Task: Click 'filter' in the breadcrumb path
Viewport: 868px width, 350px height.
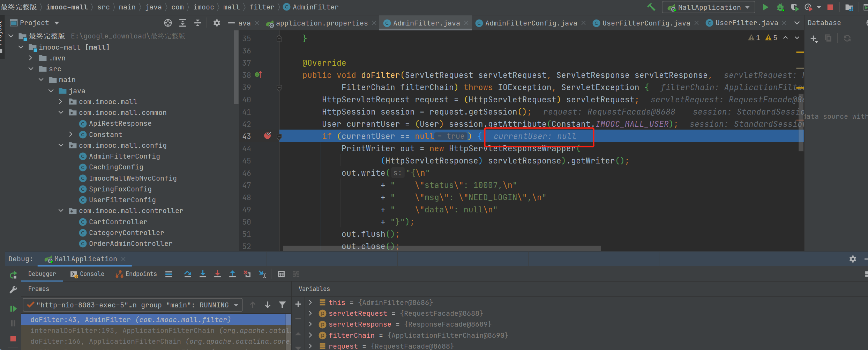Action: coord(262,7)
